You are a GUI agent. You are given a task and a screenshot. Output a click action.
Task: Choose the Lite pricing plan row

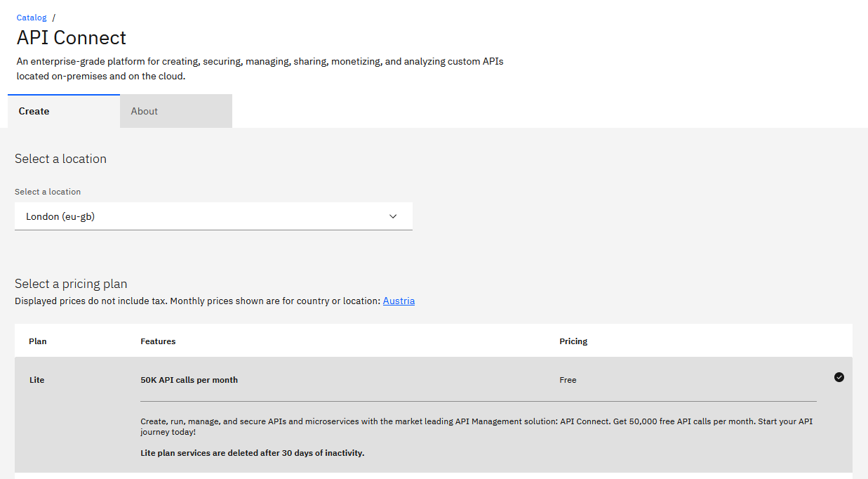[281, 379]
